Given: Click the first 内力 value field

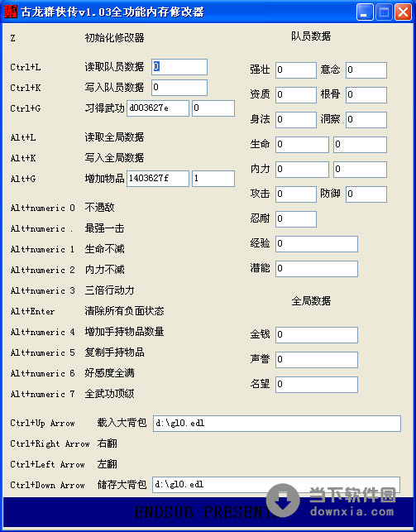Looking at the screenshot, I should pos(302,170).
